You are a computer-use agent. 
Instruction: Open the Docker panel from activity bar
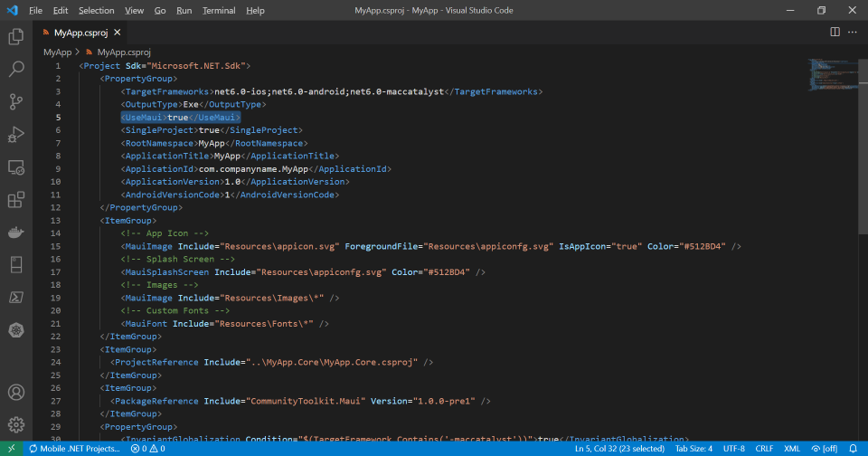pos(15,233)
